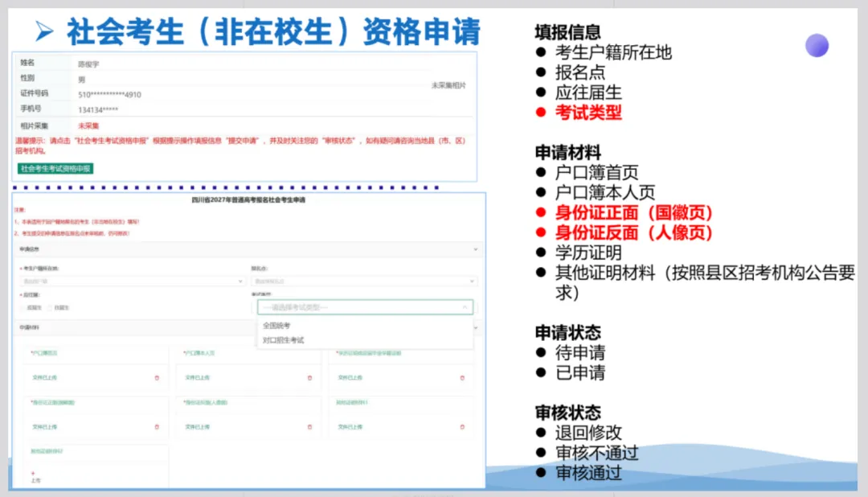Click the form title 四川省2027年普通高考报名社会考生申请
Viewport: 868px width, 497px height.
click(248, 200)
